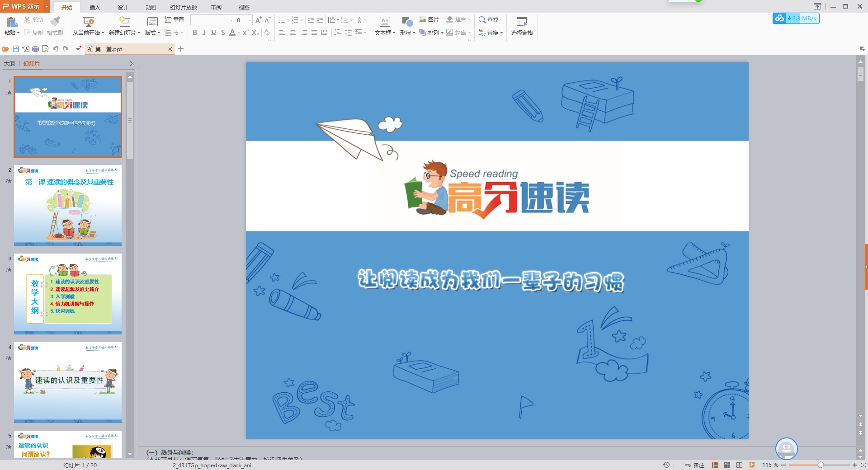This screenshot has width=868, height=470.
Task: Click the New Slide (新建幻灯片) icon
Action: 124,22
